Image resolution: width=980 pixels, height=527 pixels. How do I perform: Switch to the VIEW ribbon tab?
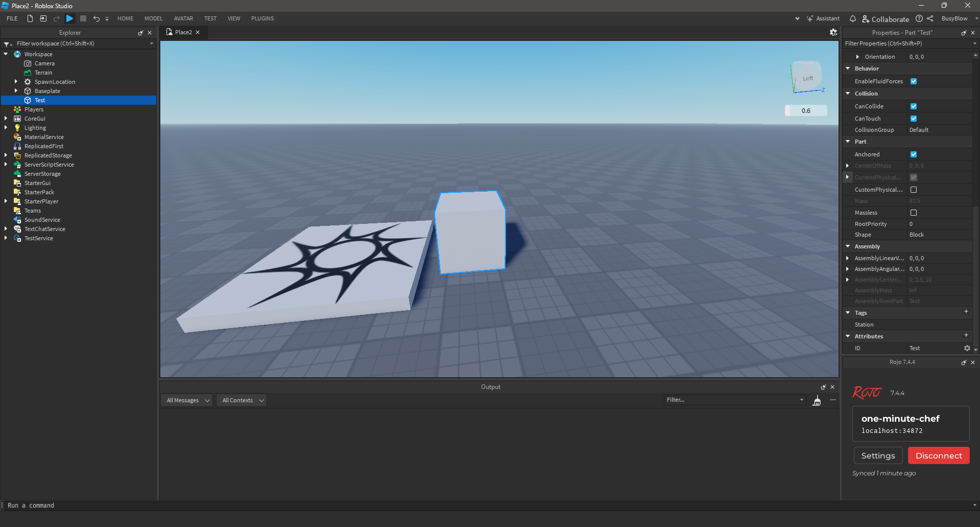234,18
